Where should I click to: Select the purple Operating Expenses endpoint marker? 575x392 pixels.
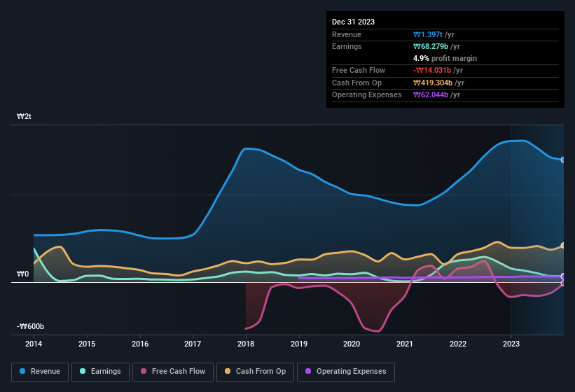coord(563,276)
